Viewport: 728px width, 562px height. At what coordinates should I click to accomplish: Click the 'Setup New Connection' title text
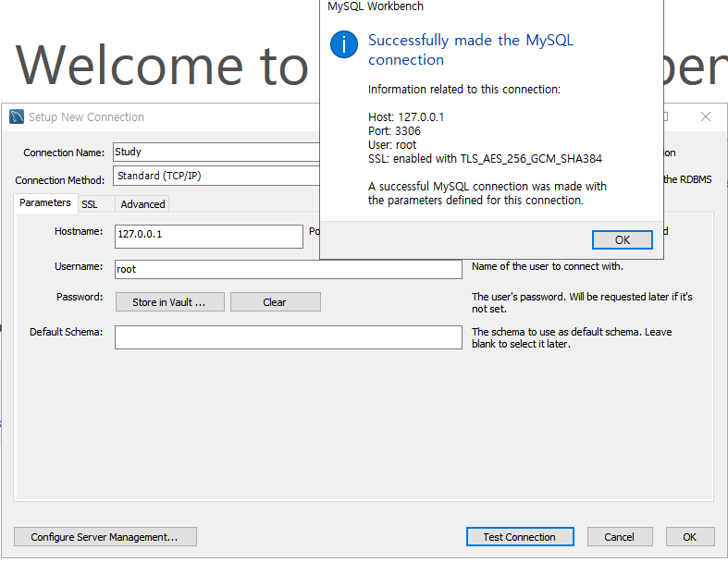[86, 117]
